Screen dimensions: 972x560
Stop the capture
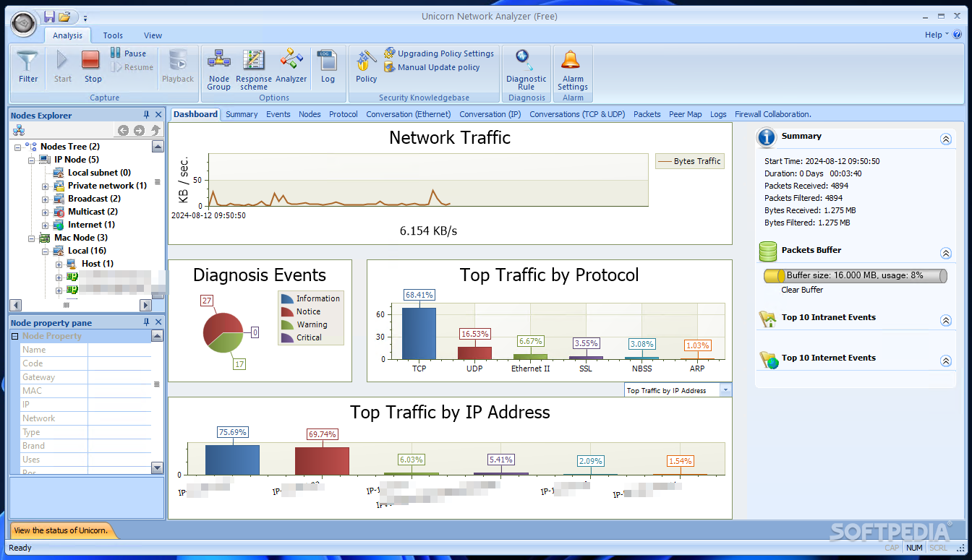tap(93, 66)
